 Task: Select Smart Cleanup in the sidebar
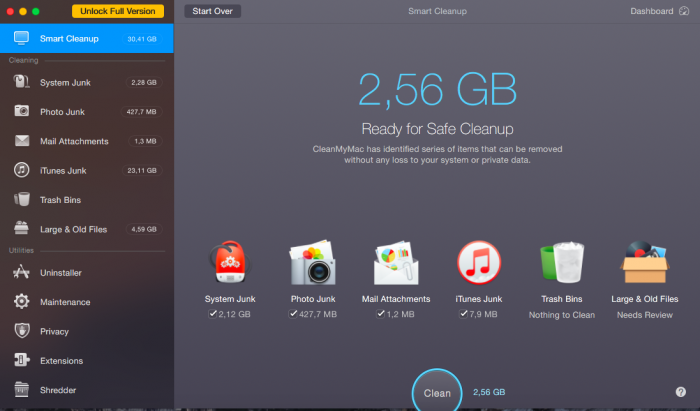click(x=87, y=38)
